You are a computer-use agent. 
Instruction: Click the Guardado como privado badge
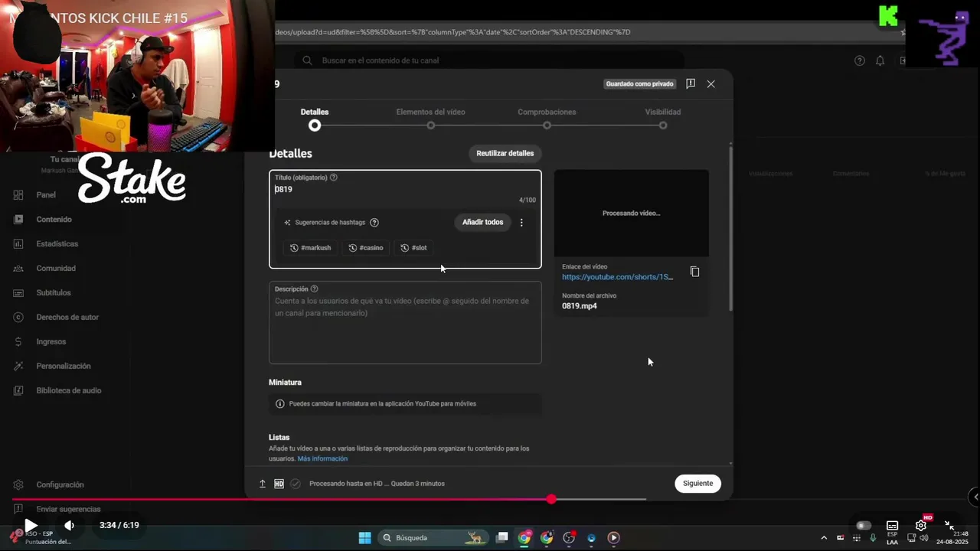639,84
